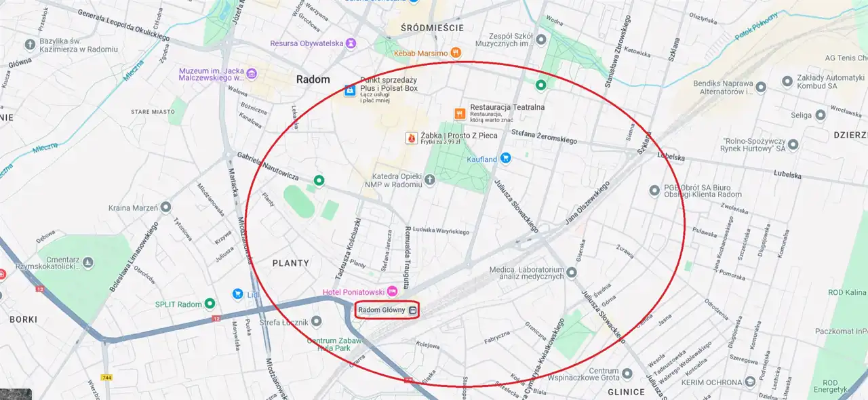Click the Plus i Polsat Box shop icon
Viewport: 868px width, 400px height.
coord(350,89)
